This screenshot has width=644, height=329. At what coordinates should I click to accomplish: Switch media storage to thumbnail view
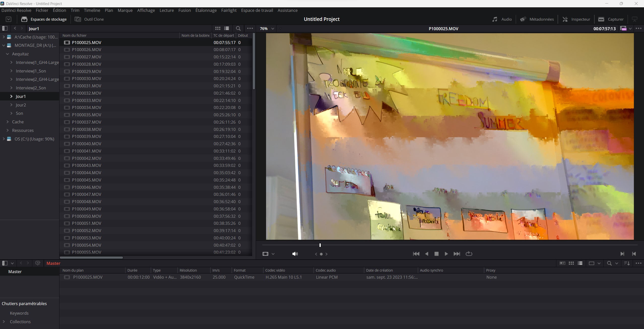(x=218, y=28)
